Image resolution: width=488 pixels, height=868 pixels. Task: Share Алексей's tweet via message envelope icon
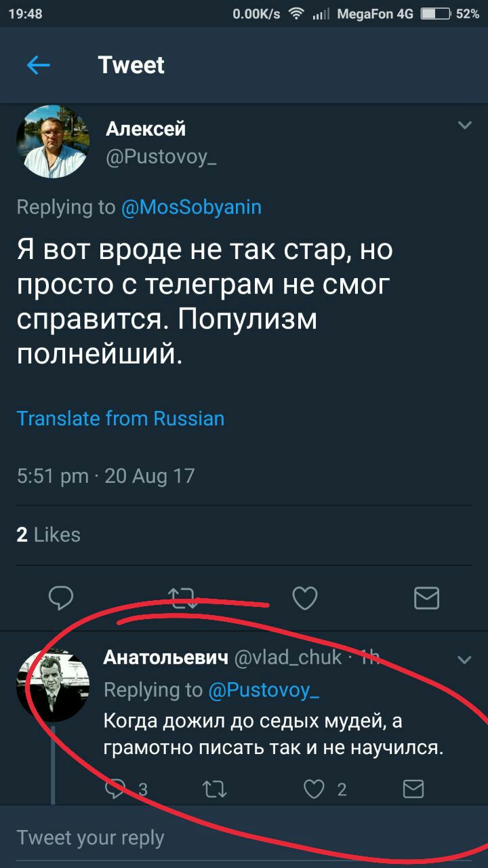pos(427,598)
